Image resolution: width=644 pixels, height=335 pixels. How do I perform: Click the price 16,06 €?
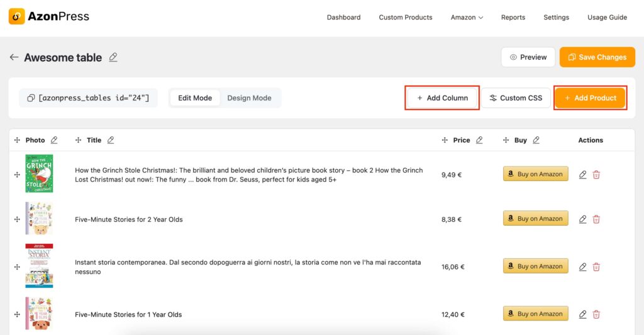point(453,267)
